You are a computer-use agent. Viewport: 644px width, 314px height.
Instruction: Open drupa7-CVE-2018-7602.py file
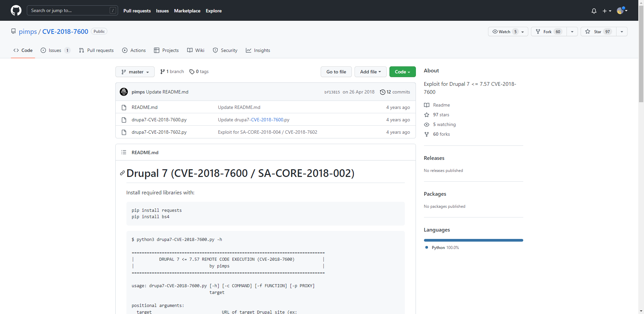tap(159, 132)
